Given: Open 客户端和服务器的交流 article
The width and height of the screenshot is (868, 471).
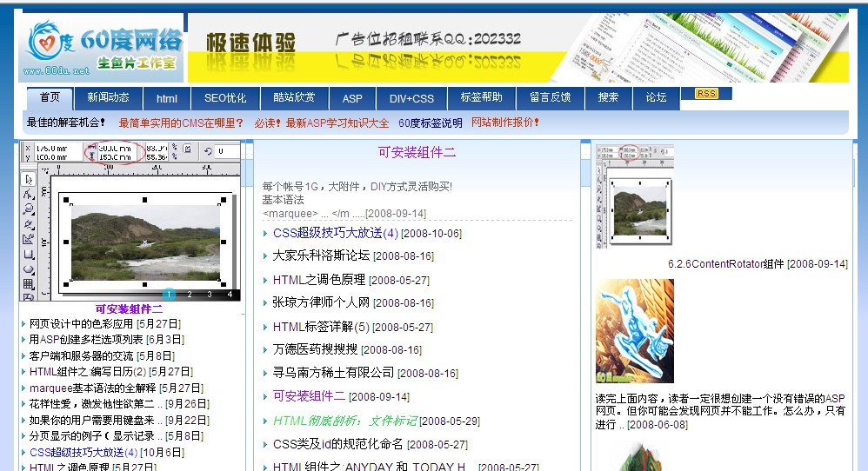Looking at the screenshot, I should pos(81,356).
